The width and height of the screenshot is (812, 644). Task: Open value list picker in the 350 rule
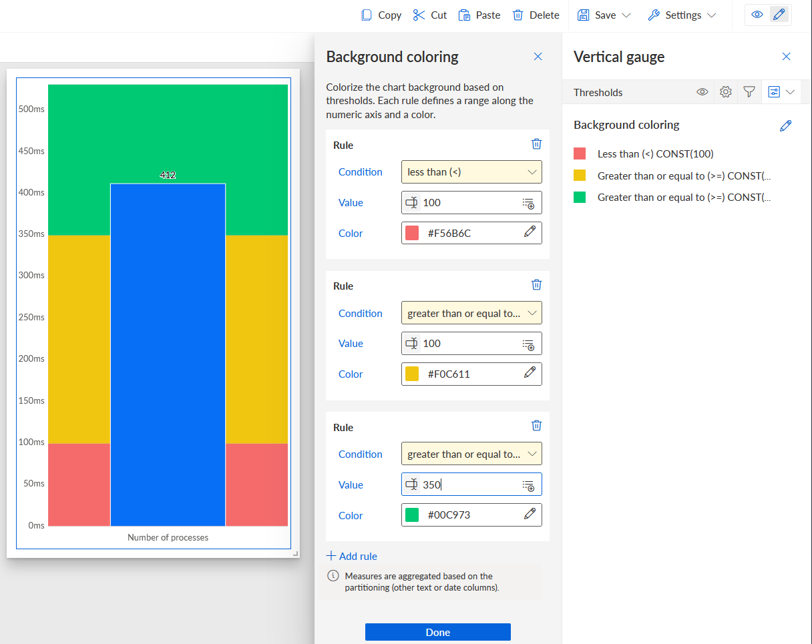coord(528,485)
